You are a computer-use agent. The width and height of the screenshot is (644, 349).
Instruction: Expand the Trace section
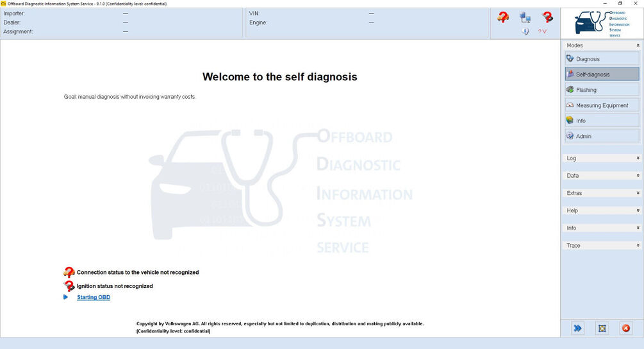(x=602, y=246)
